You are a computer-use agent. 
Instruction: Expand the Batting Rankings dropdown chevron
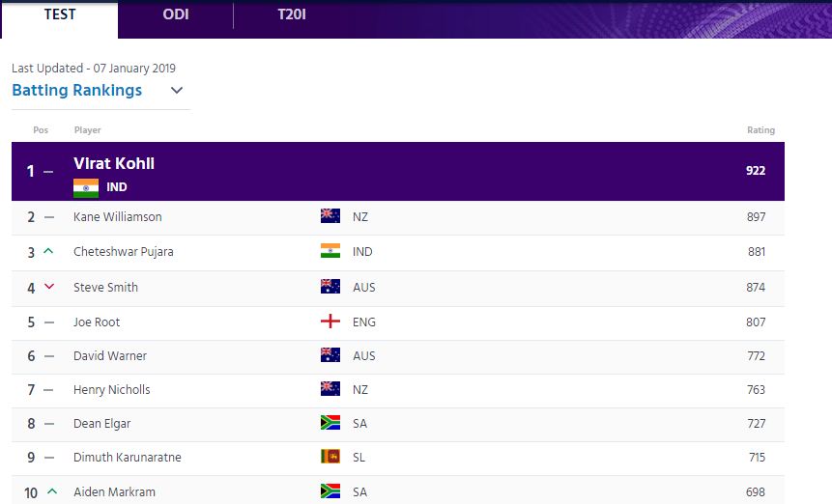pyautogui.click(x=177, y=90)
